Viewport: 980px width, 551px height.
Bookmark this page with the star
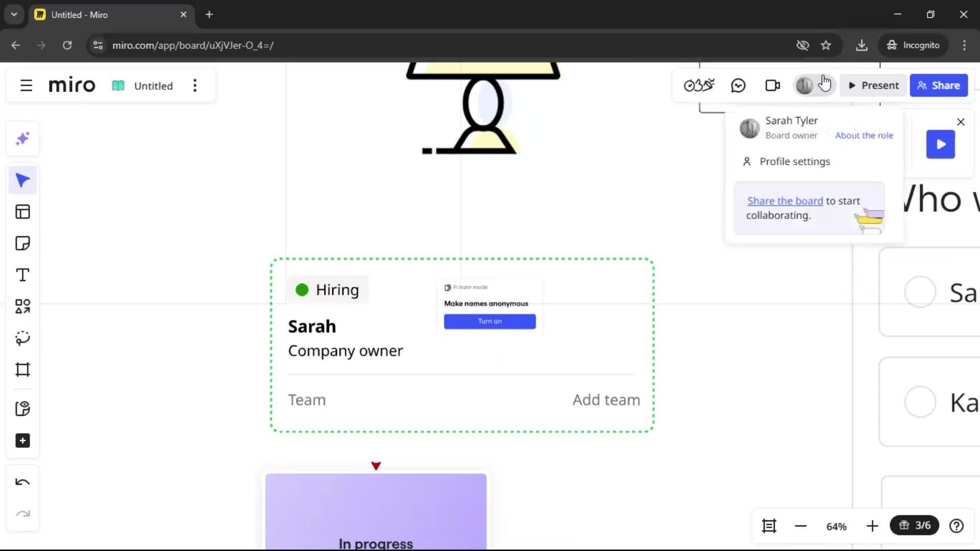pyautogui.click(x=826, y=45)
